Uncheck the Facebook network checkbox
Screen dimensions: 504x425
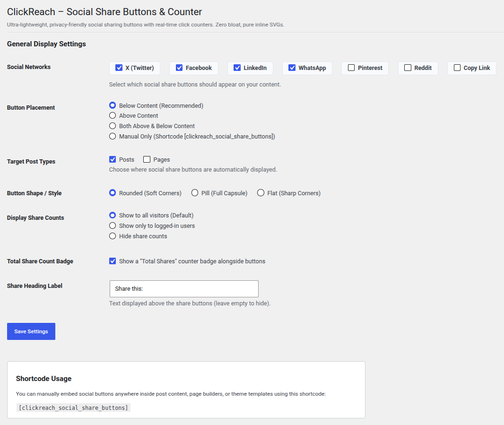coord(179,68)
